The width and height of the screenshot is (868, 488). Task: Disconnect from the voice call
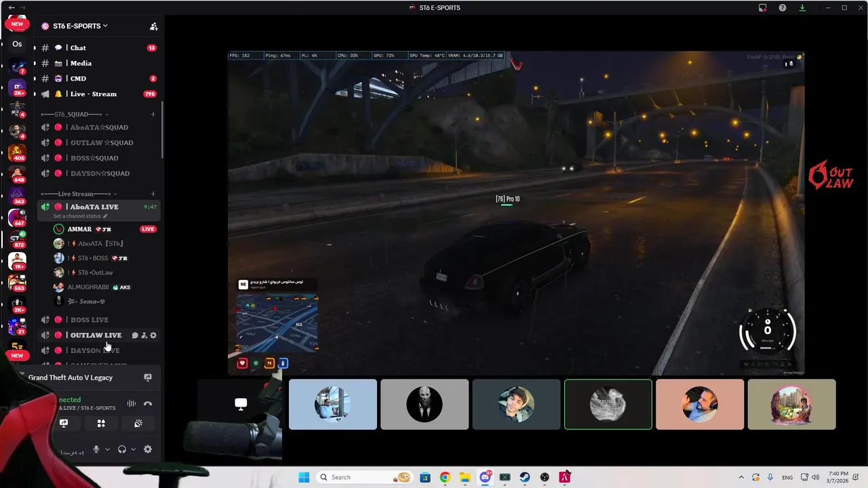coord(148,404)
